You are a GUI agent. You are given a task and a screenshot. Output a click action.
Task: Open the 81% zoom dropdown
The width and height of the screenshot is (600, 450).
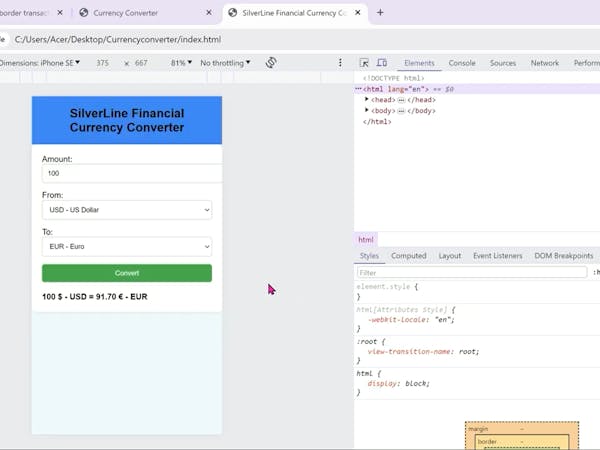(x=181, y=63)
